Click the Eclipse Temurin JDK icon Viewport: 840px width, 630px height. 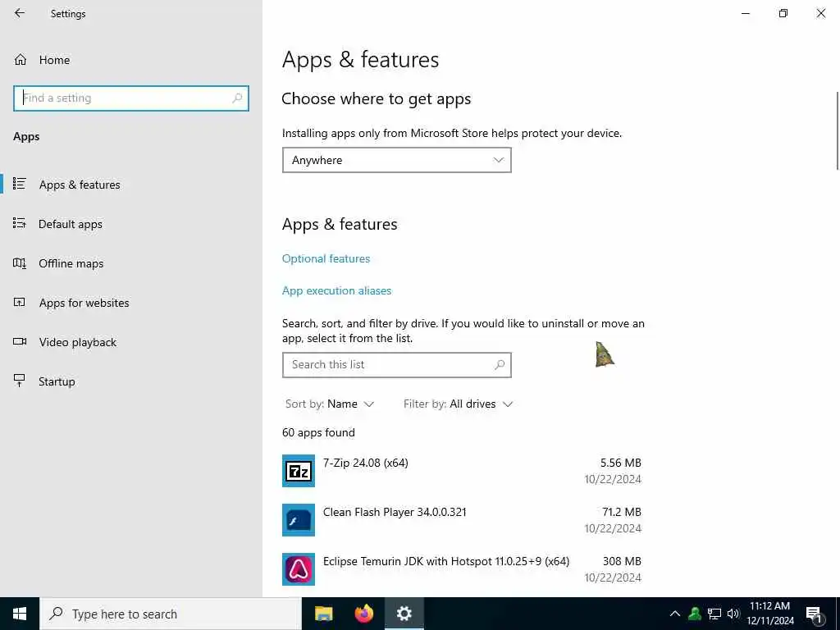[x=299, y=569]
